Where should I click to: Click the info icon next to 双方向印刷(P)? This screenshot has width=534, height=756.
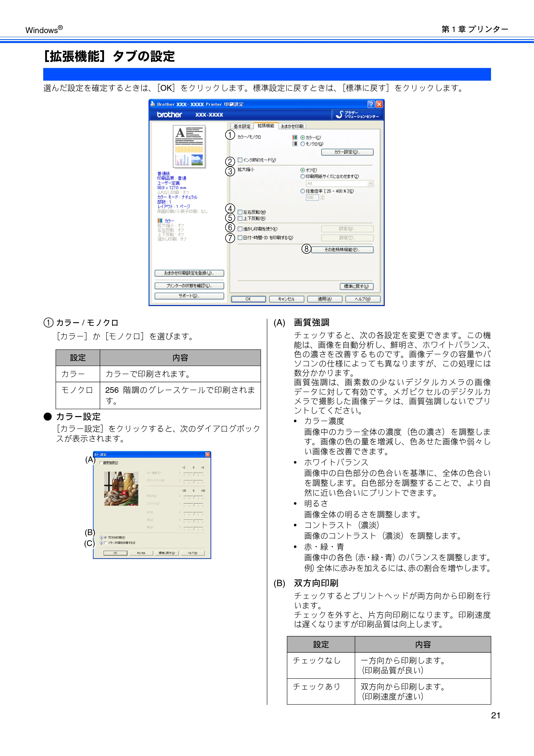coord(101,537)
